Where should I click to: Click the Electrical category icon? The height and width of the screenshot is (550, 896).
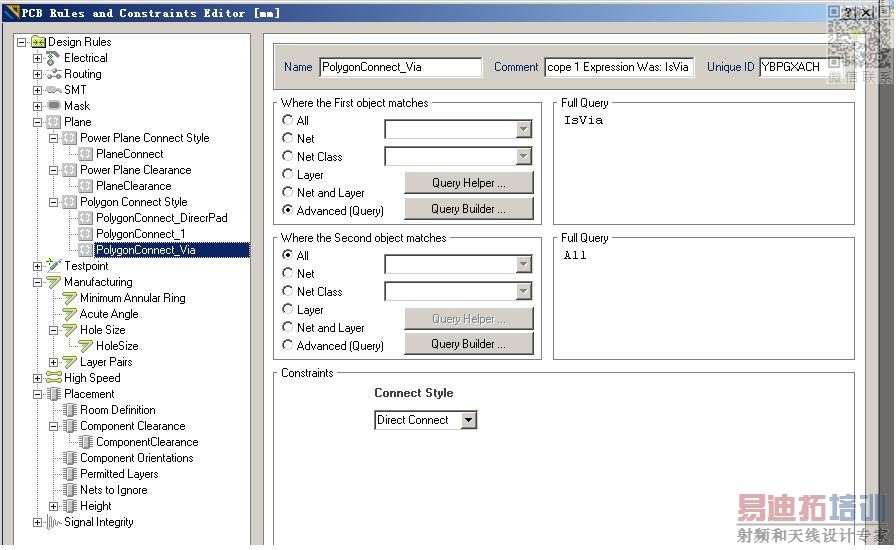pos(54,58)
